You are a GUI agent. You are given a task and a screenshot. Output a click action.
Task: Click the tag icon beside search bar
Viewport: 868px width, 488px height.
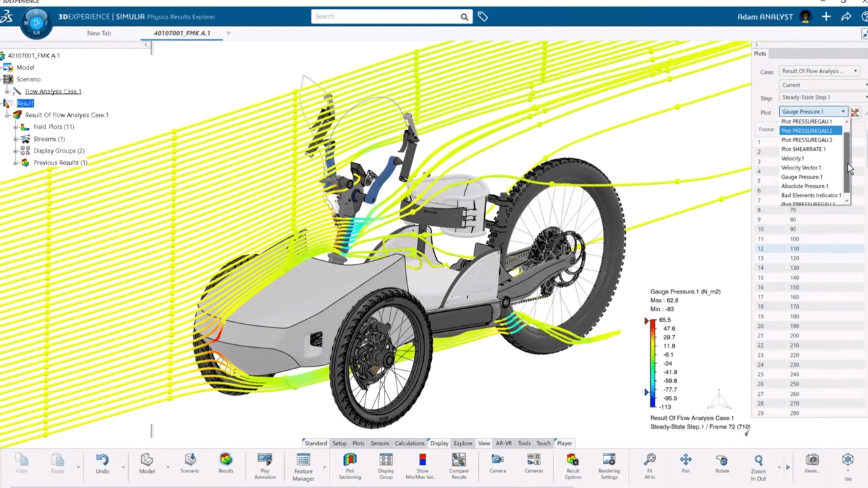[x=483, y=17]
